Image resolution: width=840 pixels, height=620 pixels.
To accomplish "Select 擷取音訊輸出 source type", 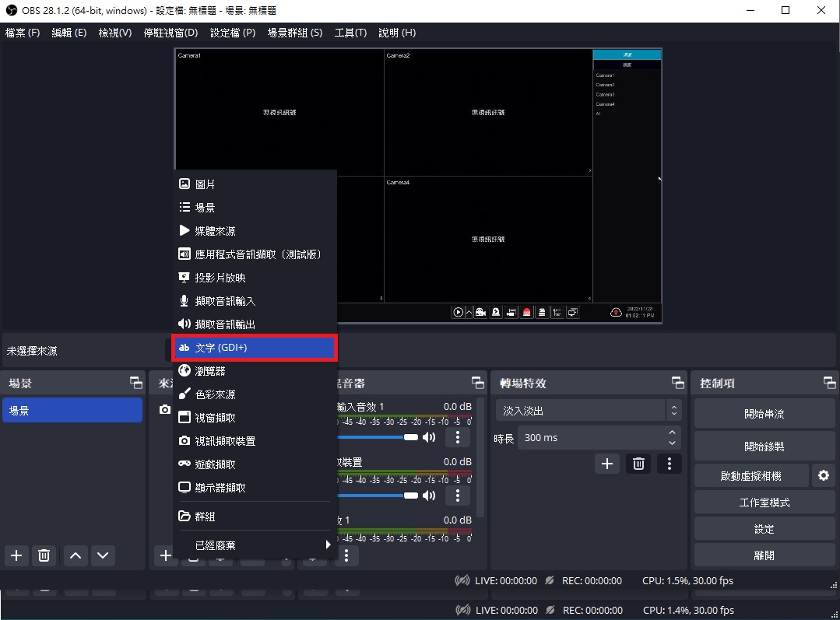I will click(255, 324).
